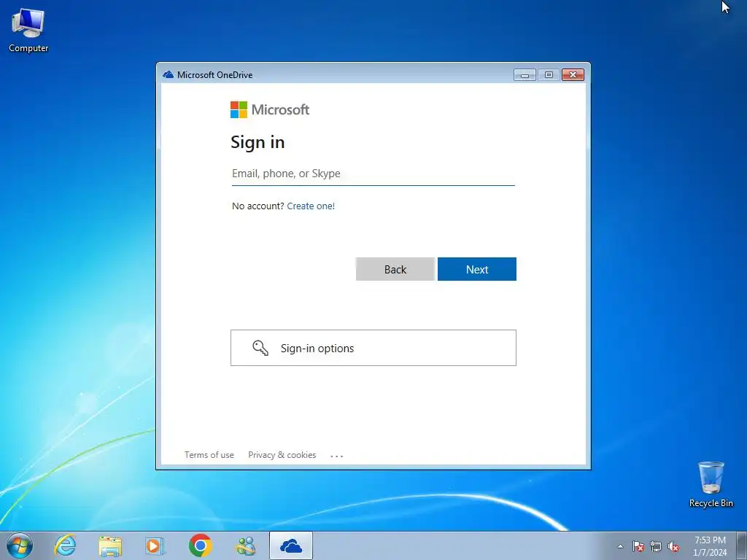
Task: Maximize the Microsoft OneDrive window
Action: point(549,75)
